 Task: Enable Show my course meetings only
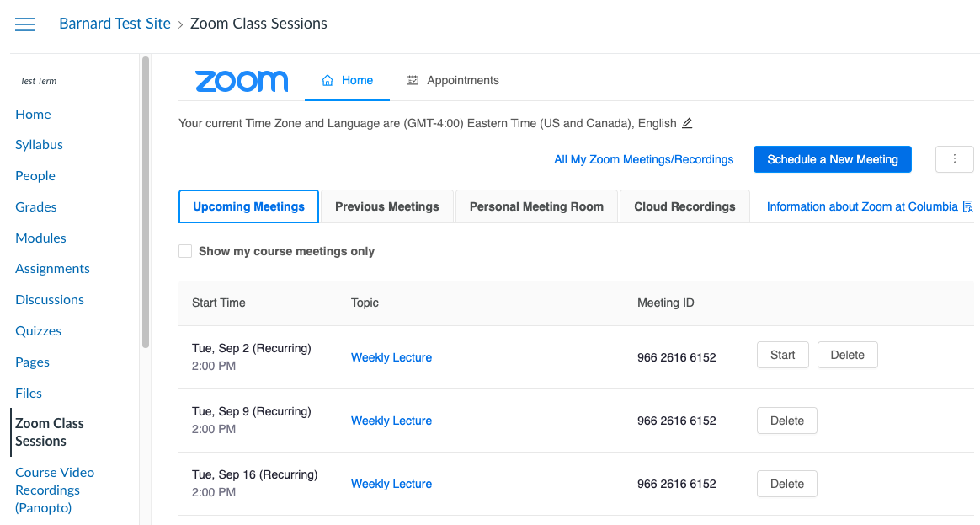pos(185,251)
